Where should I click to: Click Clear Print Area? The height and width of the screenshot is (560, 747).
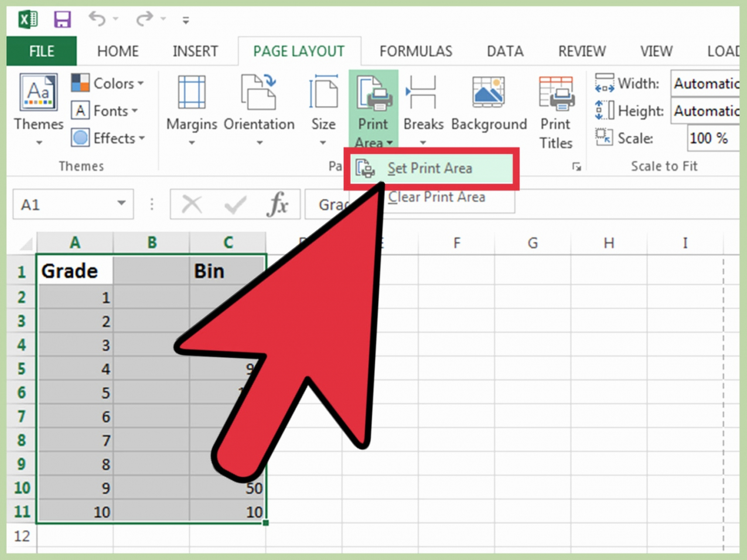pos(436,197)
